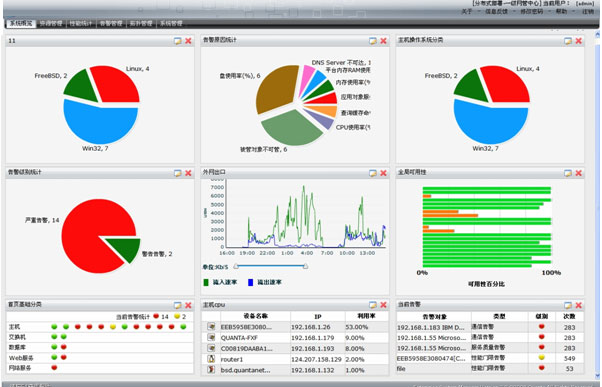Click the 注销 logout link
The width and height of the screenshot is (602, 387).
coord(588,12)
